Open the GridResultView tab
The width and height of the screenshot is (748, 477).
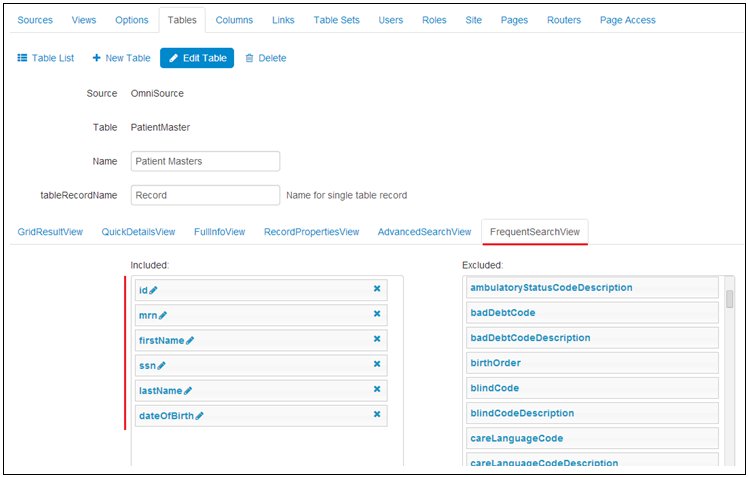coord(50,232)
